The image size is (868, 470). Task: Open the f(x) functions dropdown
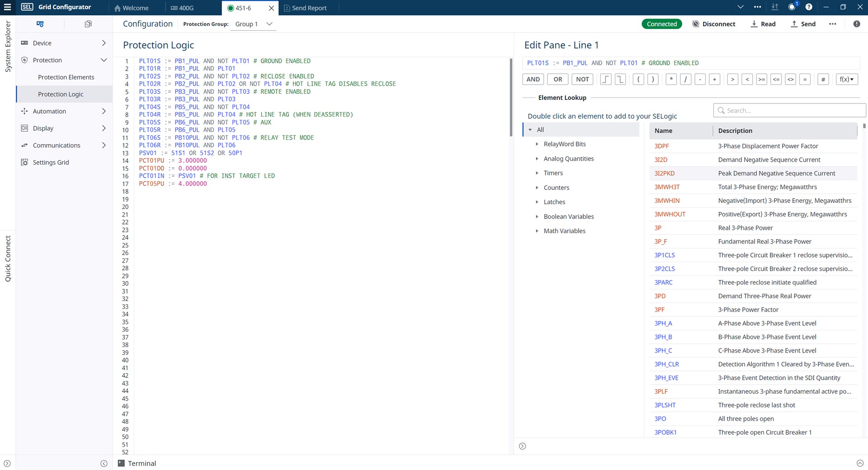click(x=847, y=80)
